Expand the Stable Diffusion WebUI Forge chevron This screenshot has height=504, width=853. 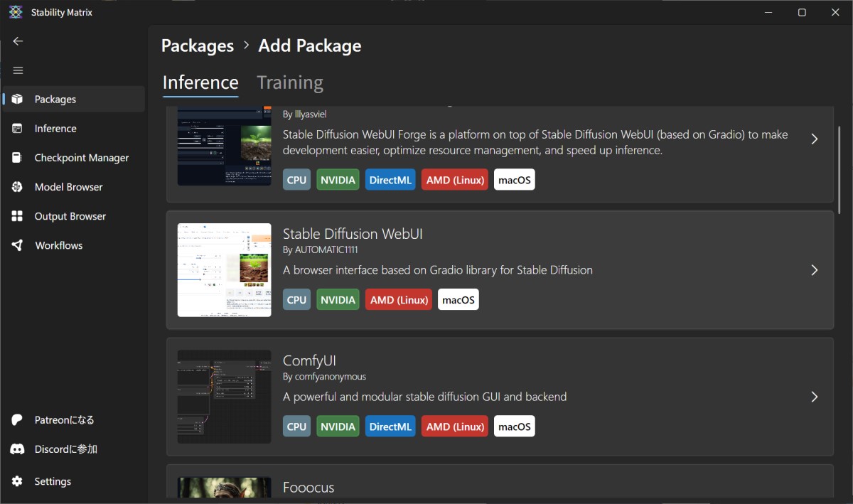pyautogui.click(x=815, y=139)
